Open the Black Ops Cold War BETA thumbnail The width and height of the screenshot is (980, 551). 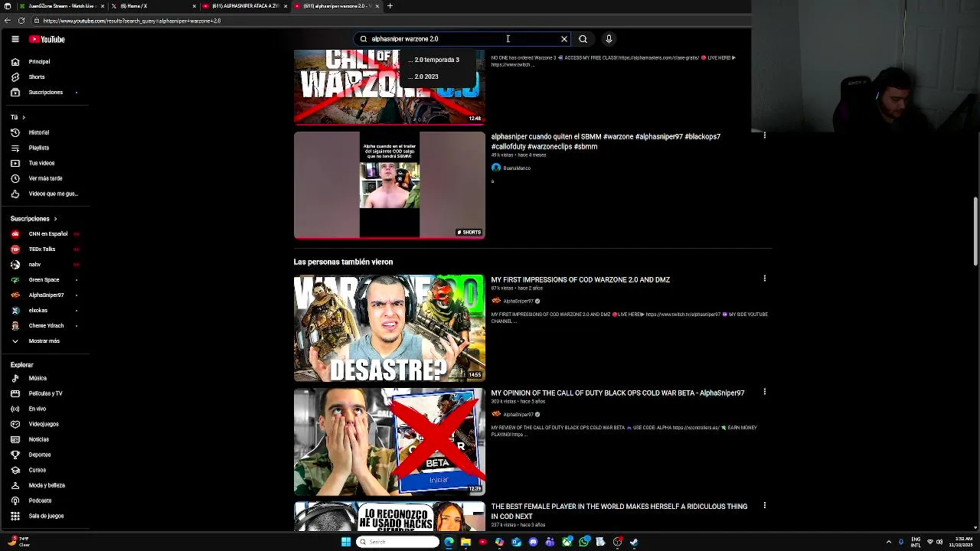(389, 442)
